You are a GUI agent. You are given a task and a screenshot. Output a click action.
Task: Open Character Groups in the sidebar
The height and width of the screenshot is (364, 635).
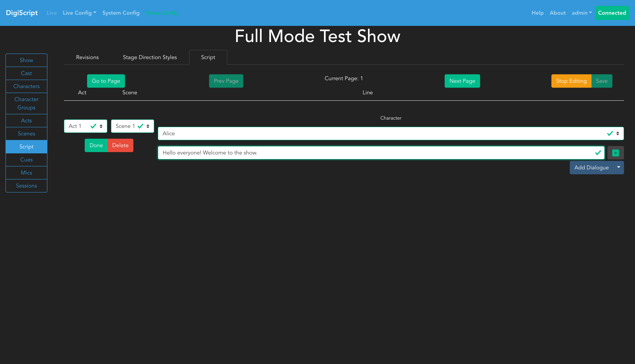click(26, 103)
